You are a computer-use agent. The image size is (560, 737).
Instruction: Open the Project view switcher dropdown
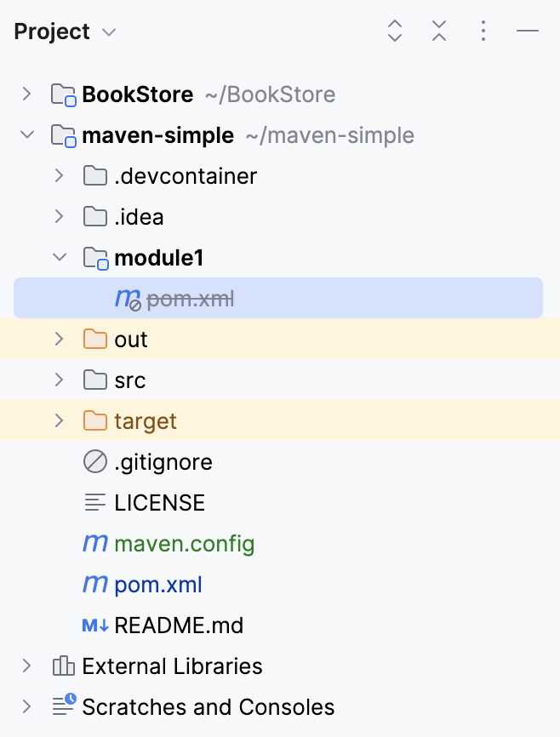click(x=109, y=32)
